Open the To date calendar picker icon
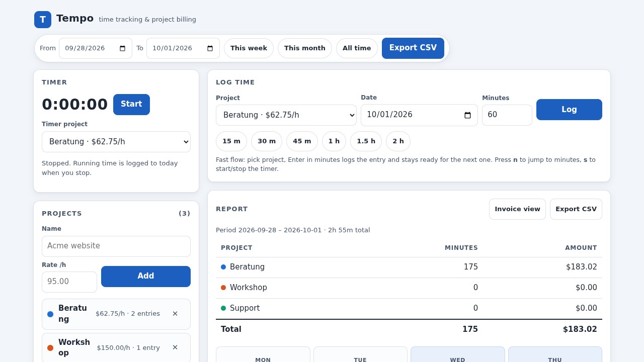 click(210, 48)
